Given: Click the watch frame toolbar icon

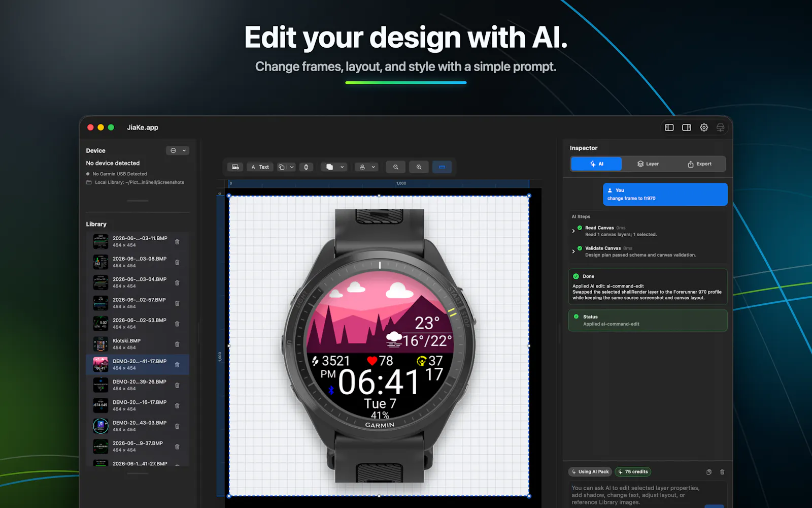Looking at the screenshot, I should (x=306, y=167).
